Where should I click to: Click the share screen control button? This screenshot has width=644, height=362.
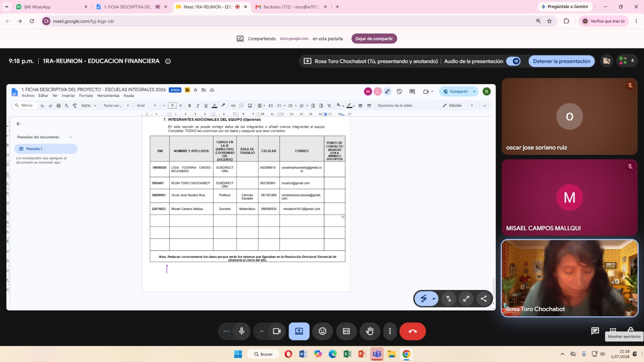coord(299,331)
